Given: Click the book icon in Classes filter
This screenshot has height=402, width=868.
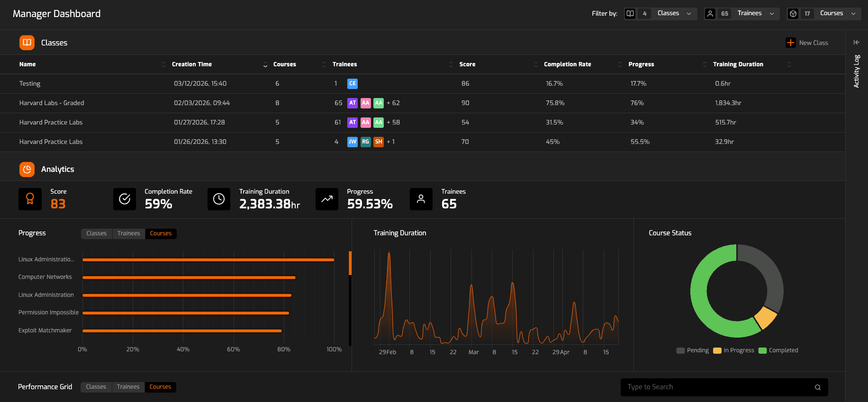Looking at the screenshot, I should (630, 14).
